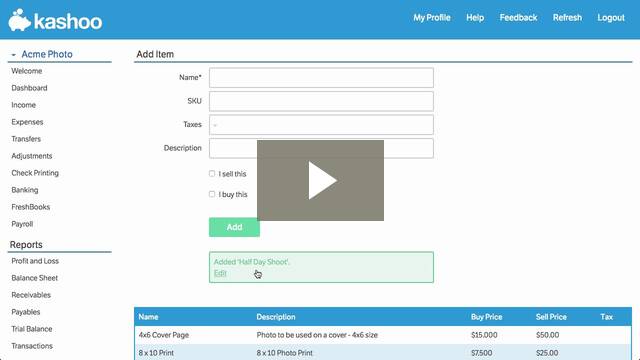Open the Edit link for Half Day Shoot

pos(220,273)
